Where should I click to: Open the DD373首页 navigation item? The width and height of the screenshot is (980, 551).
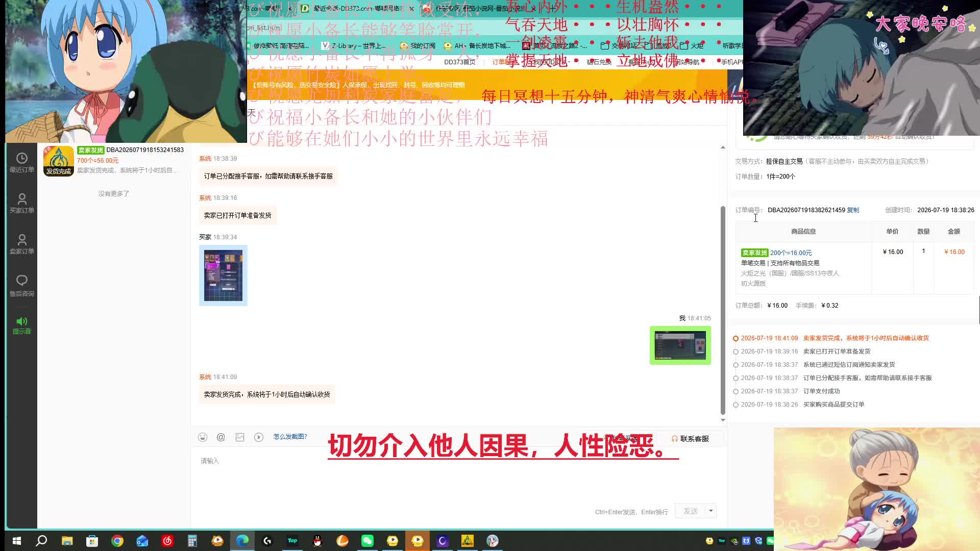pos(459,62)
